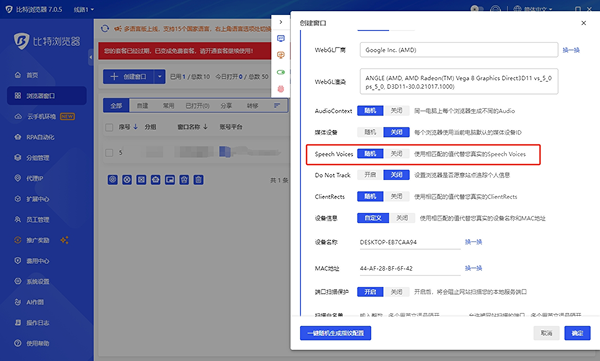
Task: Sort by 序号 column arrow
Action: click(135, 127)
